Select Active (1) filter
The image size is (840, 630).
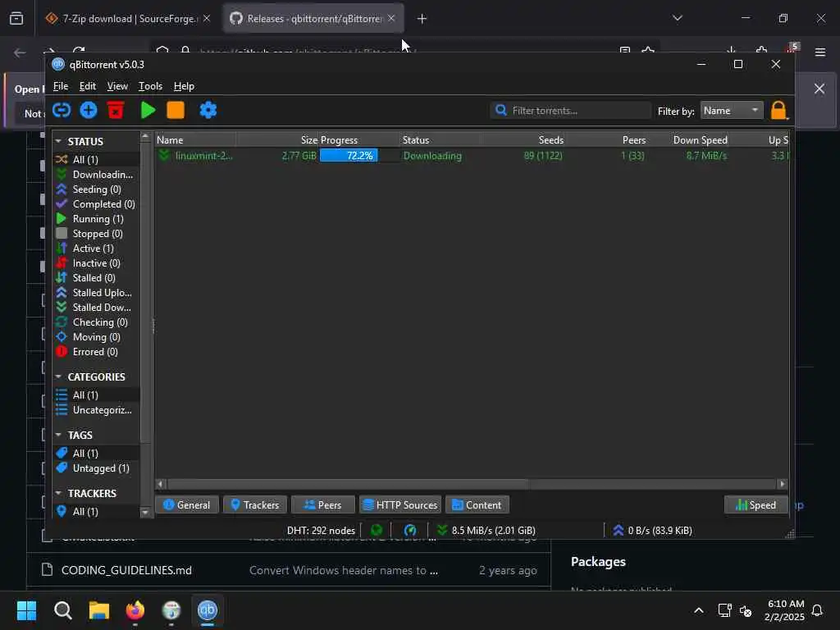(x=97, y=248)
